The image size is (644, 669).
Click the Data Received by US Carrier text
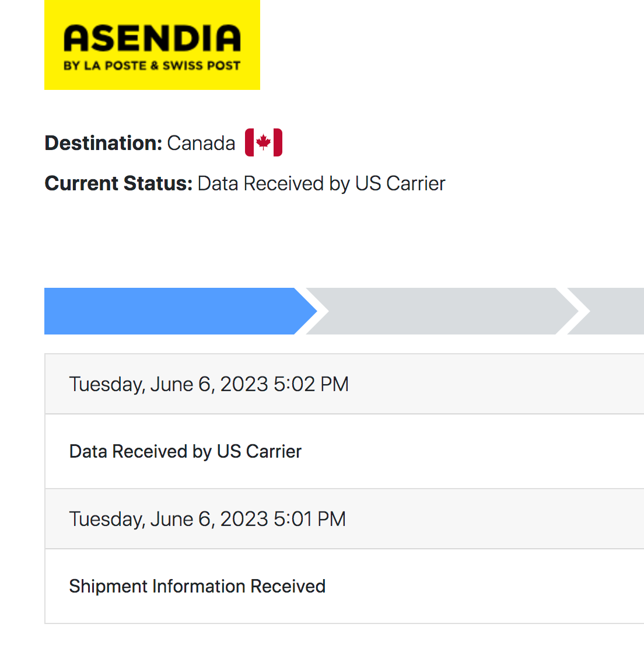click(x=185, y=451)
